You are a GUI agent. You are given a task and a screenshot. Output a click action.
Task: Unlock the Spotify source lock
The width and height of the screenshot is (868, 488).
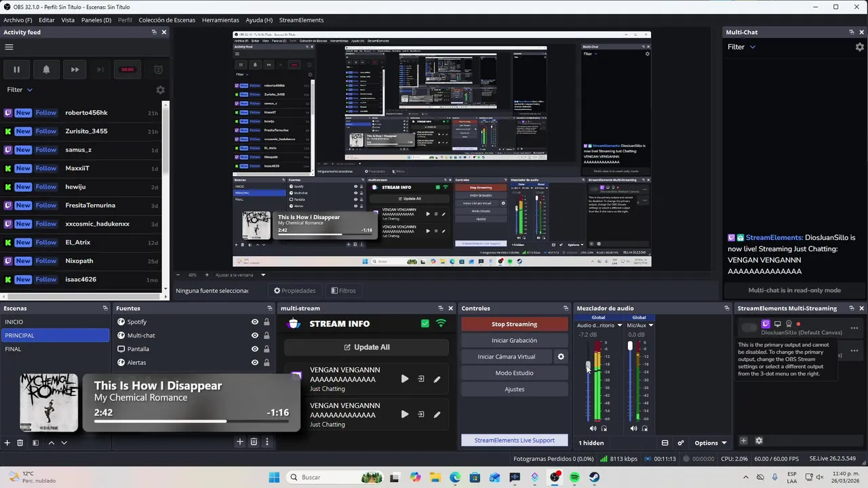(x=267, y=322)
